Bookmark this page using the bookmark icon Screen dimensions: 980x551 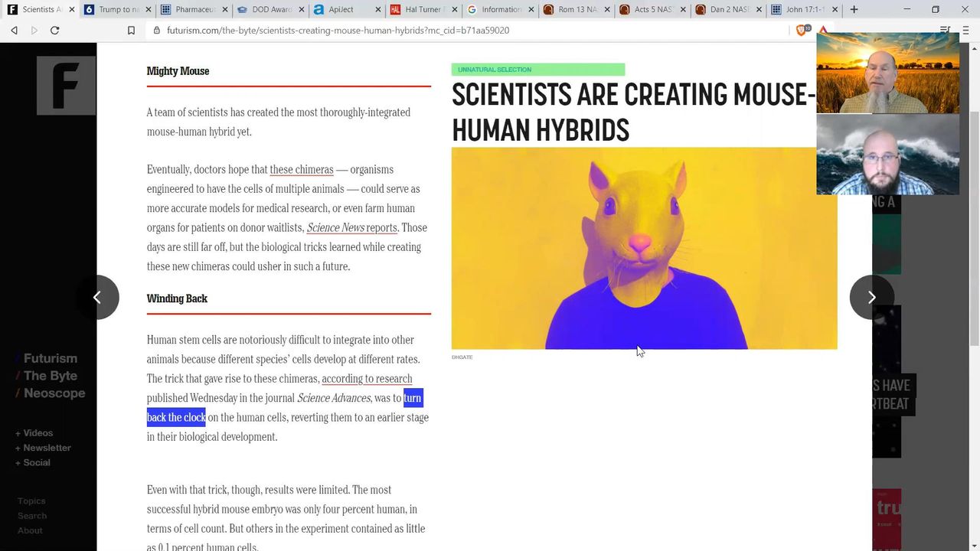[131, 30]
